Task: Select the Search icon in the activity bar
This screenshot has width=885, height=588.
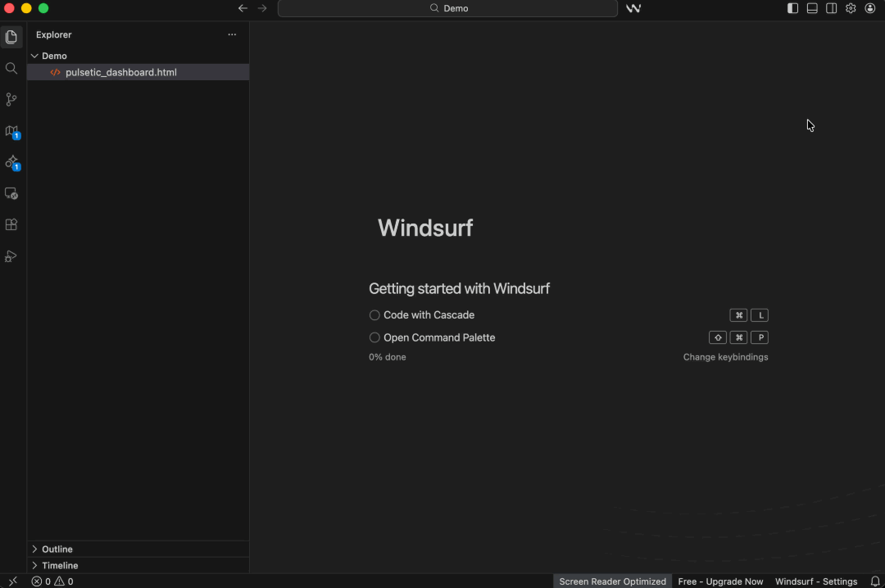Action: tap(11, 68)
